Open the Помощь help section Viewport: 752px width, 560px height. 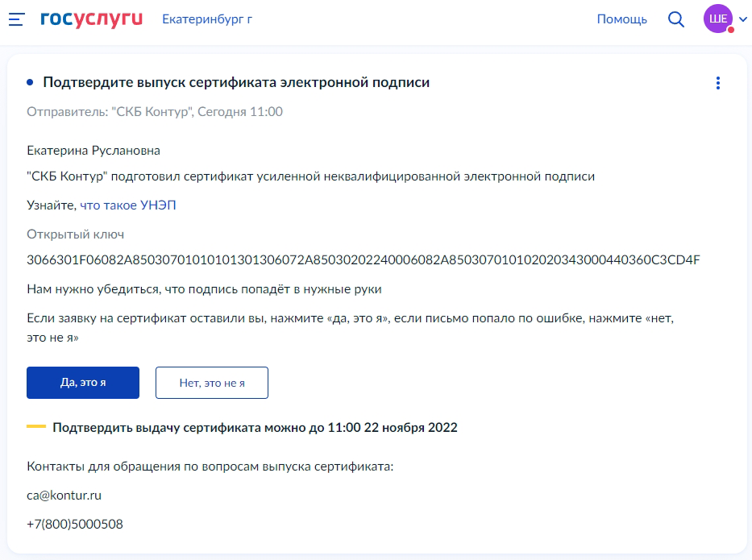point(621,19)
